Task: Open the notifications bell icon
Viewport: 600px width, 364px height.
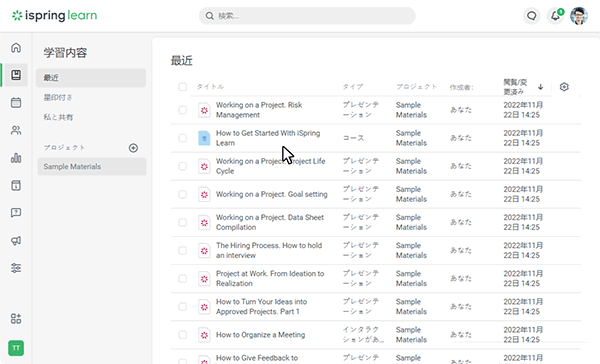Action: [555, 16]
